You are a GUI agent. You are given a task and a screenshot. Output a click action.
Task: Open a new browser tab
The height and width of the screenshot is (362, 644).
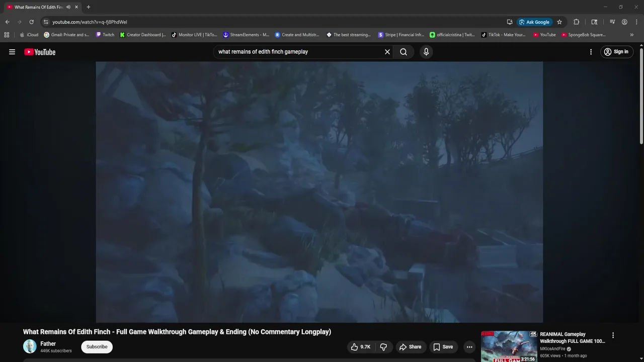click(89, 7)
